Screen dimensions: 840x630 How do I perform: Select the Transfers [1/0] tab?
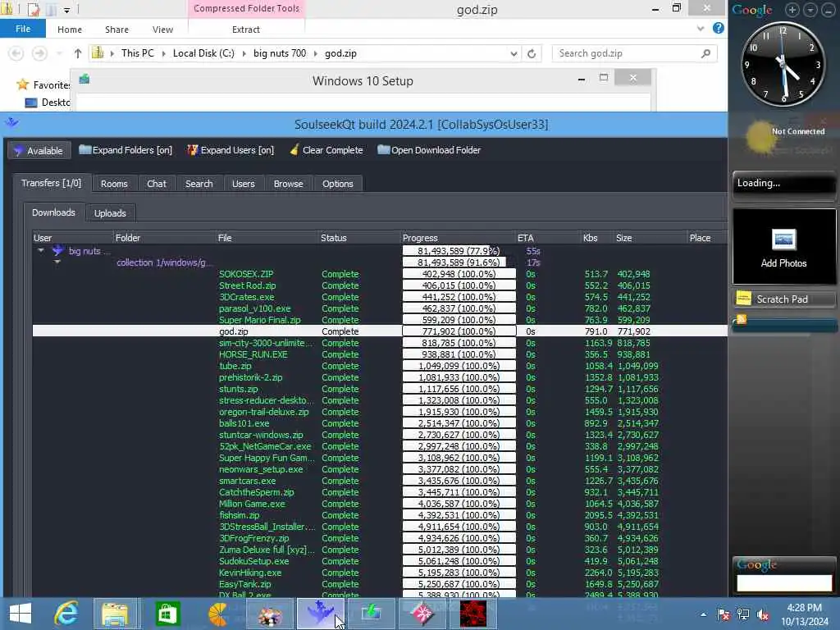pyautogui.click(x=52, y=183)
